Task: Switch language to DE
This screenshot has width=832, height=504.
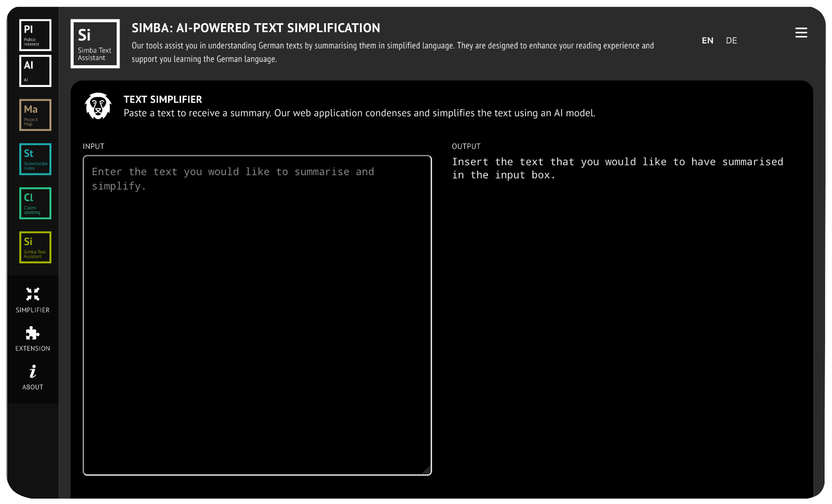Action: [731, 41]
